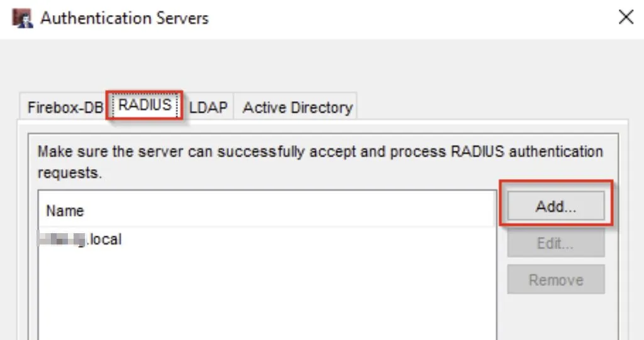Click the Authentication Servers window icon
Screen dimensions: 644x340
tap(22, 18)
